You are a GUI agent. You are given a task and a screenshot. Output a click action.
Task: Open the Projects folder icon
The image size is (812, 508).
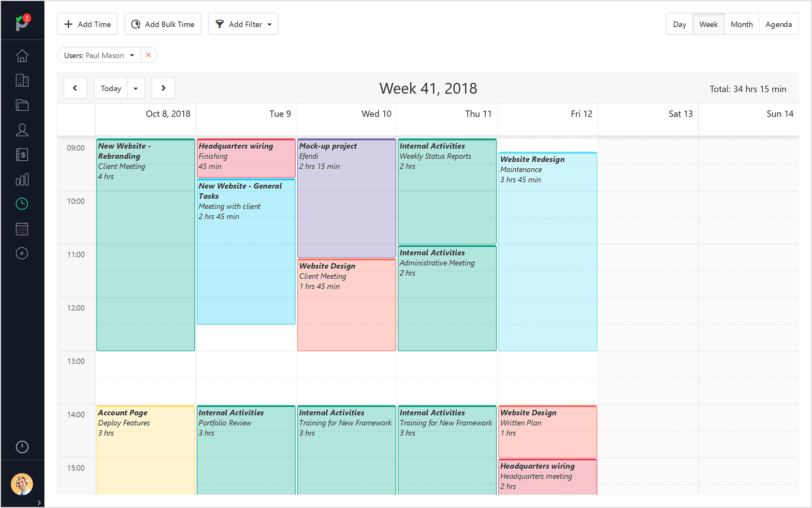(22, 105)
